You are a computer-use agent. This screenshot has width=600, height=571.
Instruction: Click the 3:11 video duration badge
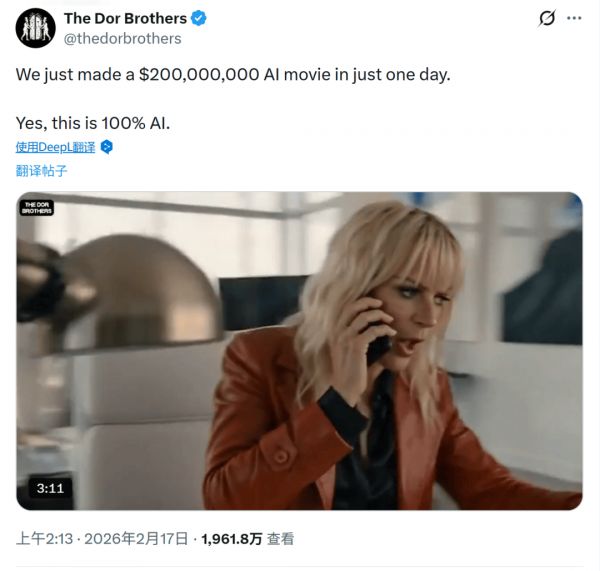[x=50, y=488]
